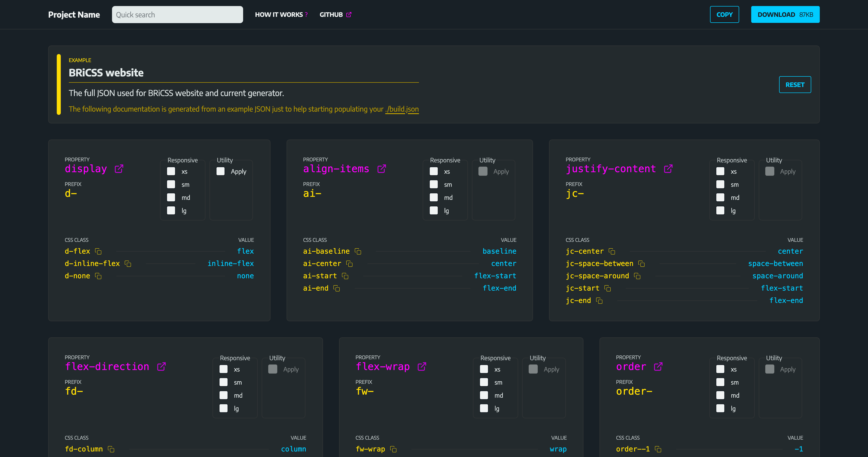
Task: Select the column value text
Action: pyautogui.click(x=294, y=449)
